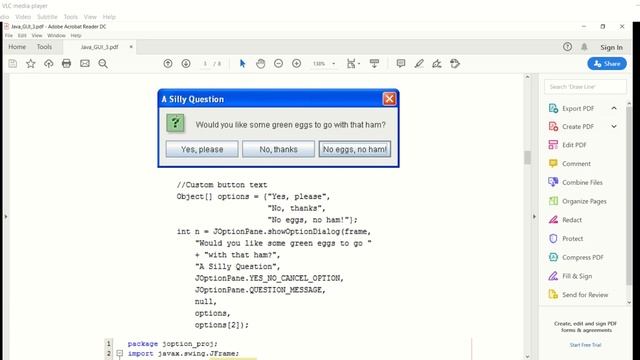Click the tools search field
This screenshot has width=640, height=360.
(x=585, y=87)
